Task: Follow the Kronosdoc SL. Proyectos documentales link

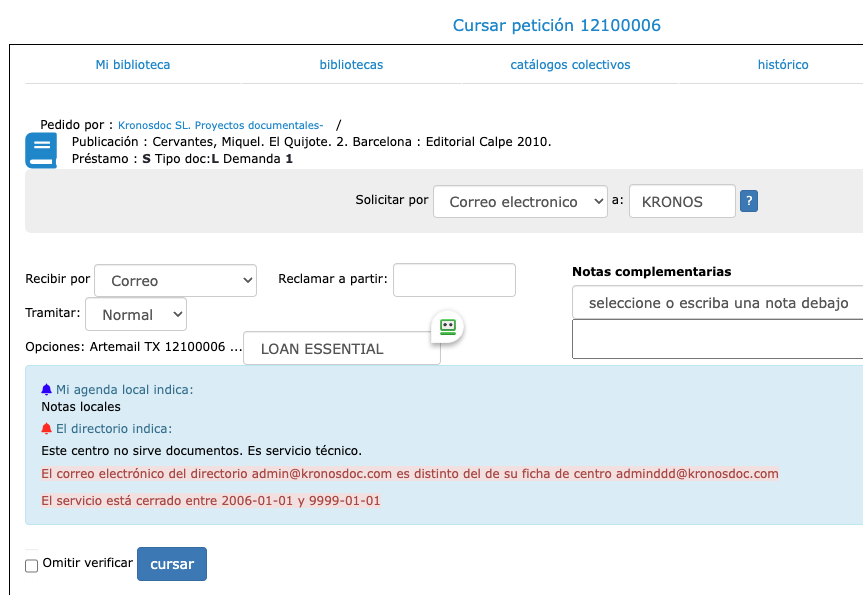Action: (220, 125)
